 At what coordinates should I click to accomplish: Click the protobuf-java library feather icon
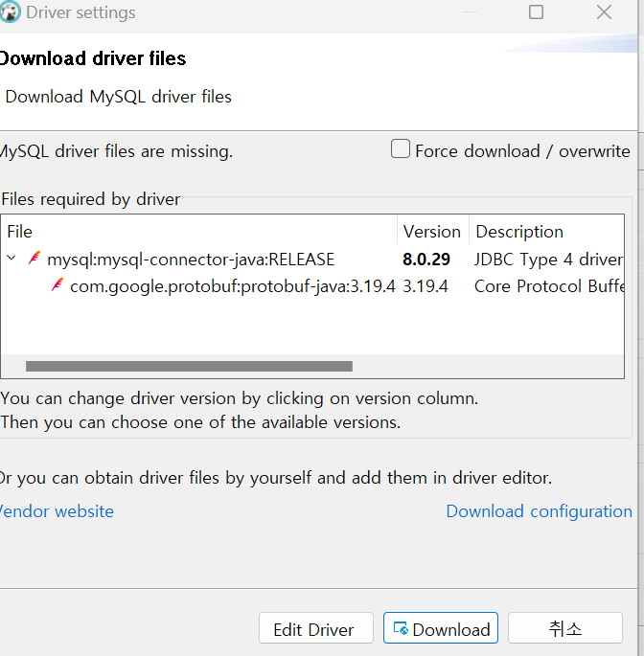pyautogui.click(x=57, y=285)
